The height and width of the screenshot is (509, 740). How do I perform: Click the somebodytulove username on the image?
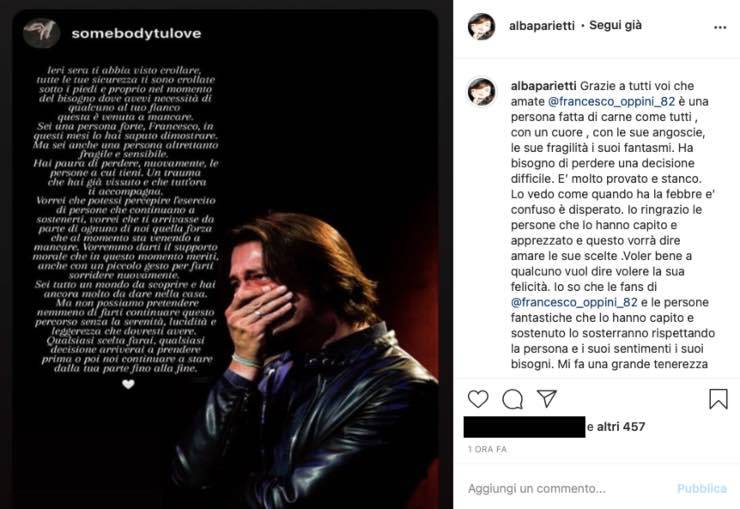[x=137, y=33]
